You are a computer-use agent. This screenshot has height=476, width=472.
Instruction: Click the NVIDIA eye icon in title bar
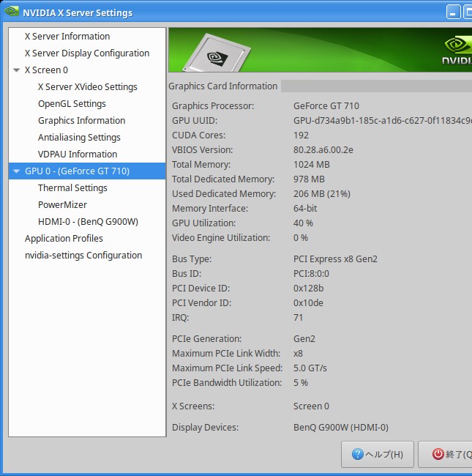[x=12, y=12]
